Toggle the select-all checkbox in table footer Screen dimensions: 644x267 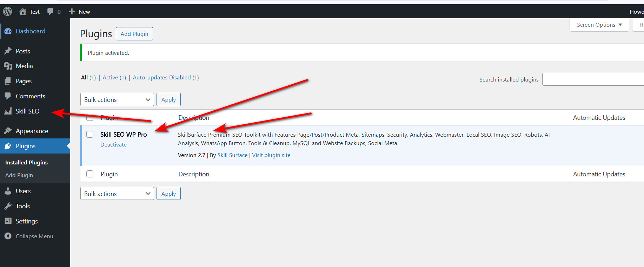click(90, 174)
